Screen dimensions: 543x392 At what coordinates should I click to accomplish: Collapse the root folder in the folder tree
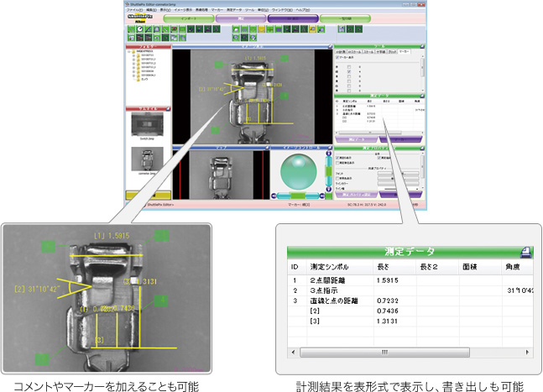coord(130,52)
